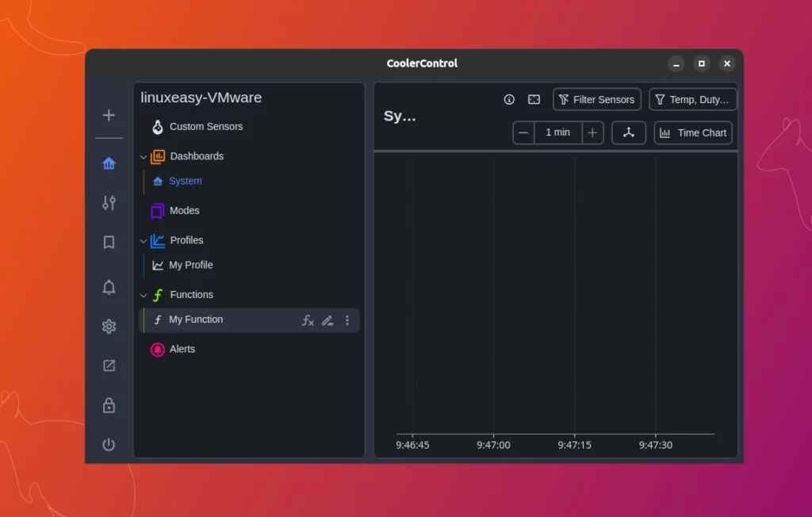Select My Profile under Profiles
Image resolution: width=812 pixels, height=517 pixels.
click(191, 265)
